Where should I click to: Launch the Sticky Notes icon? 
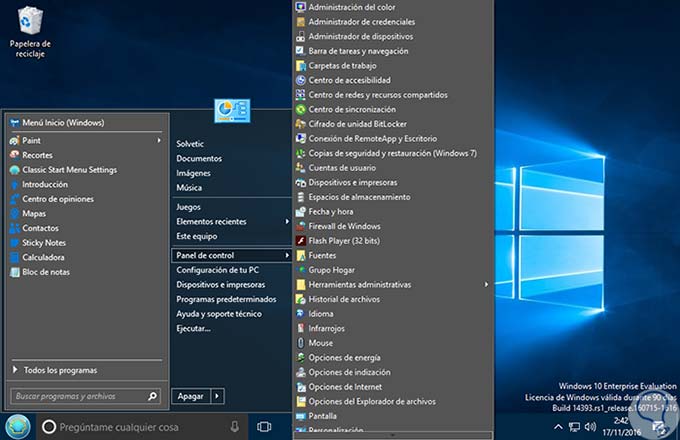(x=14, y=243)
